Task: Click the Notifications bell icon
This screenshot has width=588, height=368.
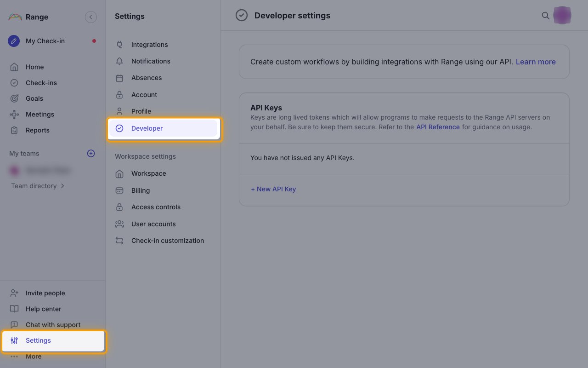Action: pyautogui.click(x=119, y=61)
